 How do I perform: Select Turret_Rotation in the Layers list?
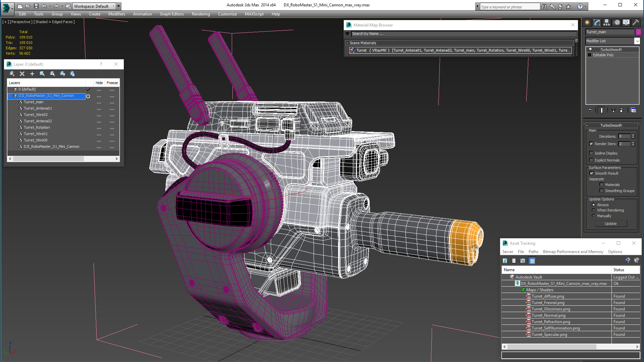37,127
